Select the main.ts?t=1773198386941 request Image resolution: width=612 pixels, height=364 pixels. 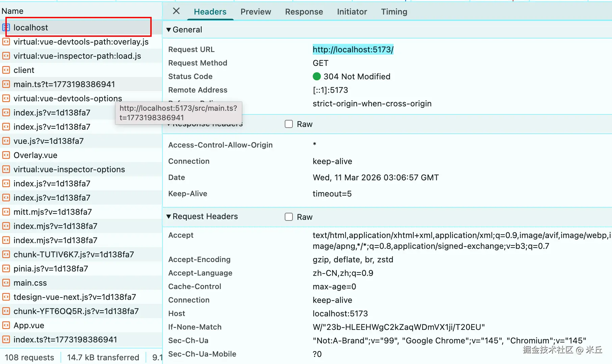[x=81, y=84]
